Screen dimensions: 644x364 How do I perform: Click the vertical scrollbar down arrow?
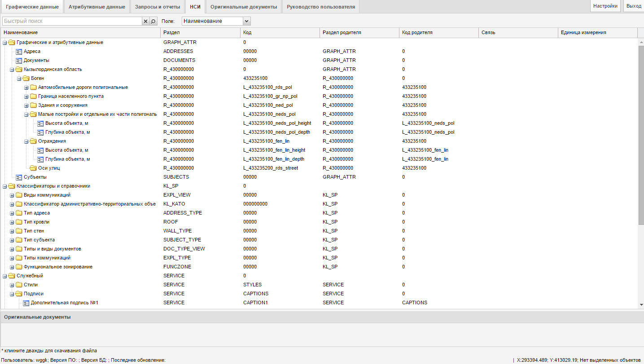[x=641, y=305]
